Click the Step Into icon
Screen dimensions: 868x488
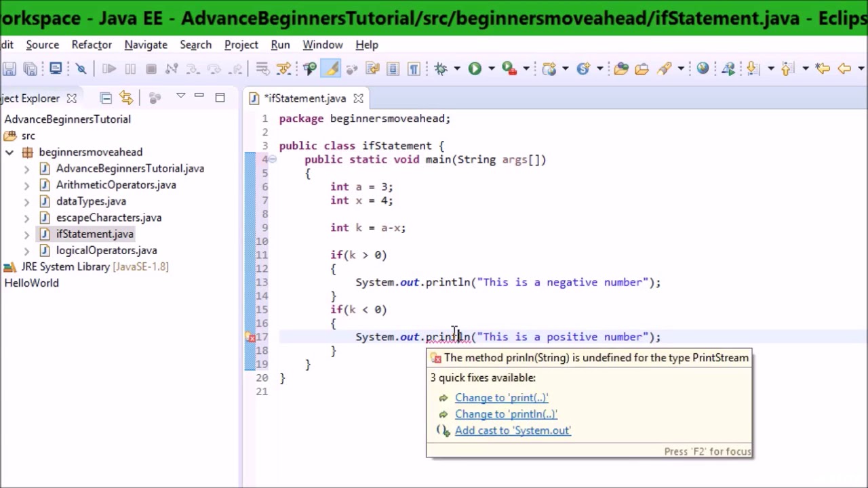tap(193, 69)
